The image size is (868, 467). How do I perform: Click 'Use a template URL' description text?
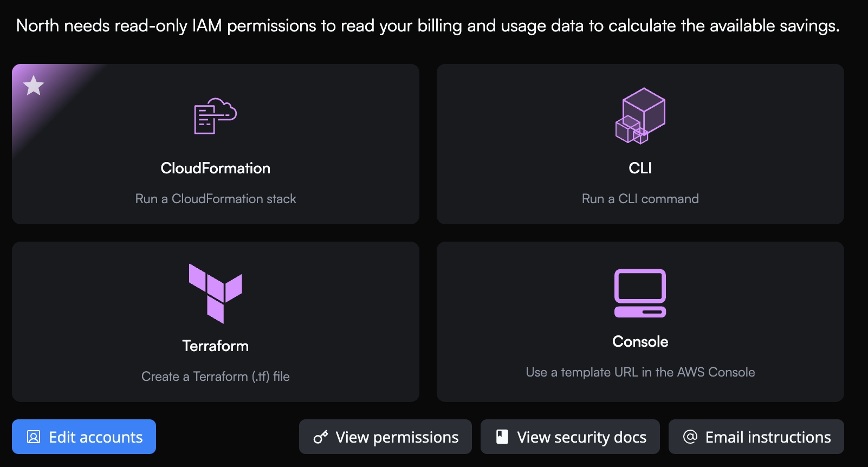[640, 372]
